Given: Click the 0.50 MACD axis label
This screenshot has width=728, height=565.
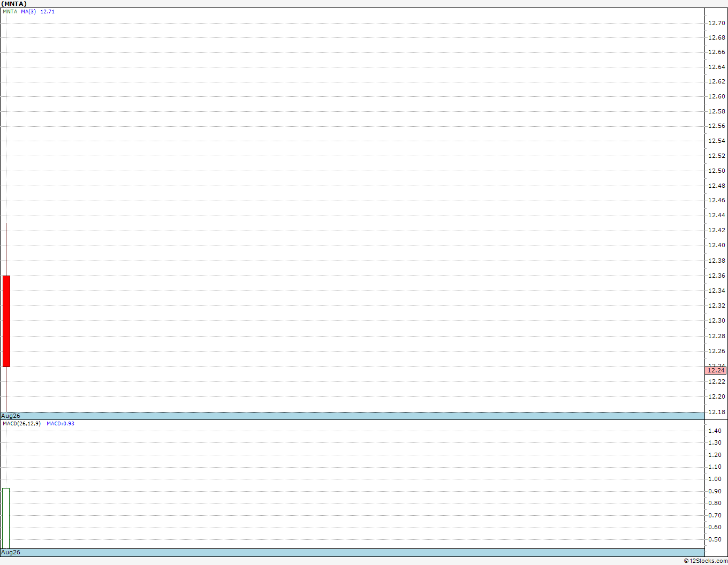Looking at the screenshot, I should click(715, 539).
